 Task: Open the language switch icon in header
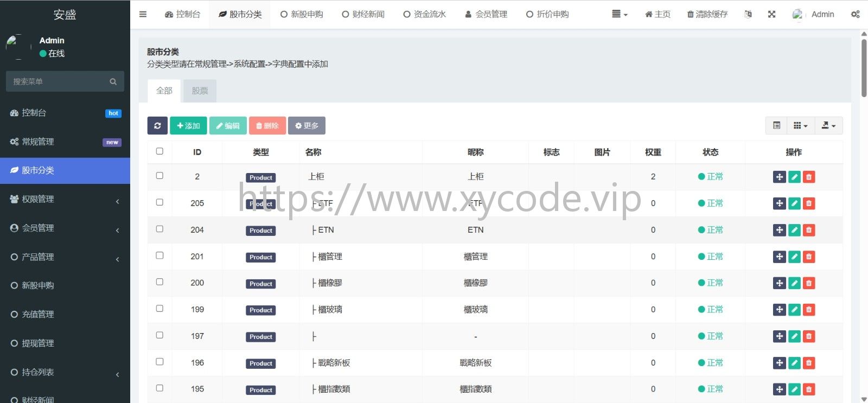(x=748, y=14)
